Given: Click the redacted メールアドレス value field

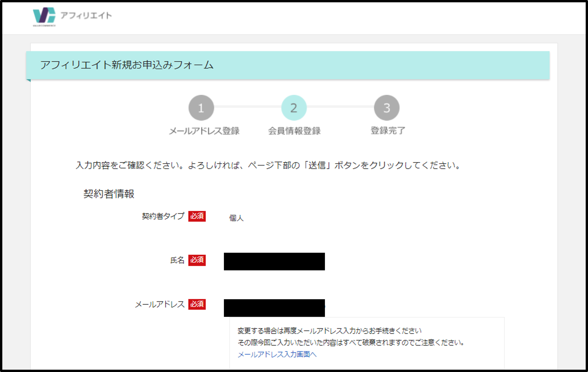Looking at the screenshot, I should coord(274,308).
